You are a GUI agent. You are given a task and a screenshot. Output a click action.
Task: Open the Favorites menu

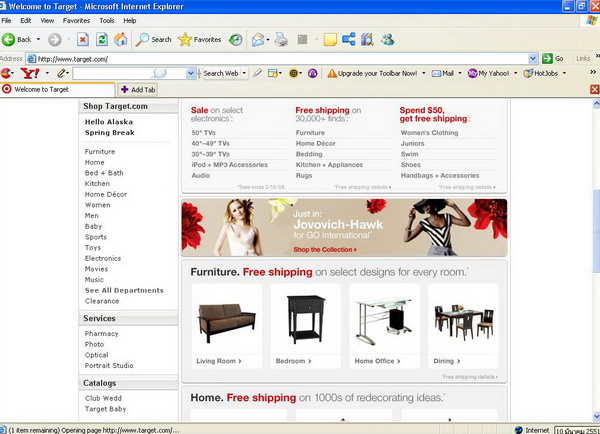click(77, 21)
